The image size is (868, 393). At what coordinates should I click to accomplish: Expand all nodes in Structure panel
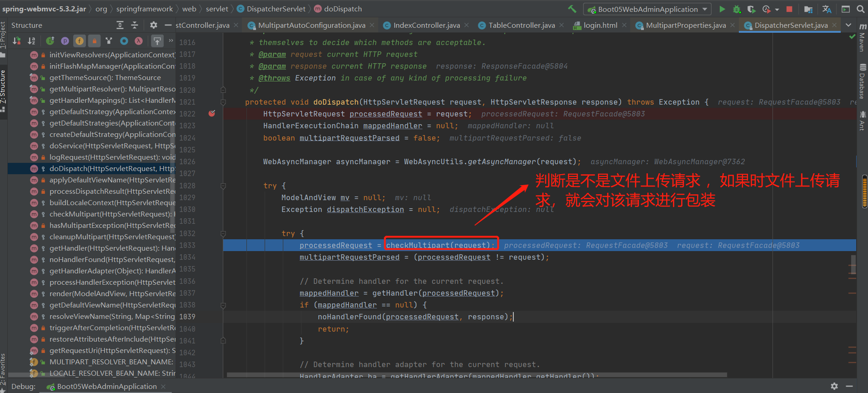120,25
